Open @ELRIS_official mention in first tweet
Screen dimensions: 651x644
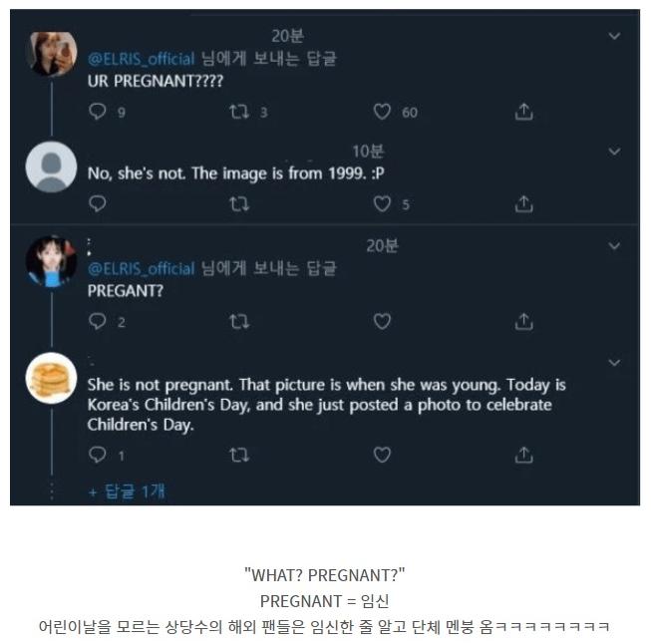142,59
